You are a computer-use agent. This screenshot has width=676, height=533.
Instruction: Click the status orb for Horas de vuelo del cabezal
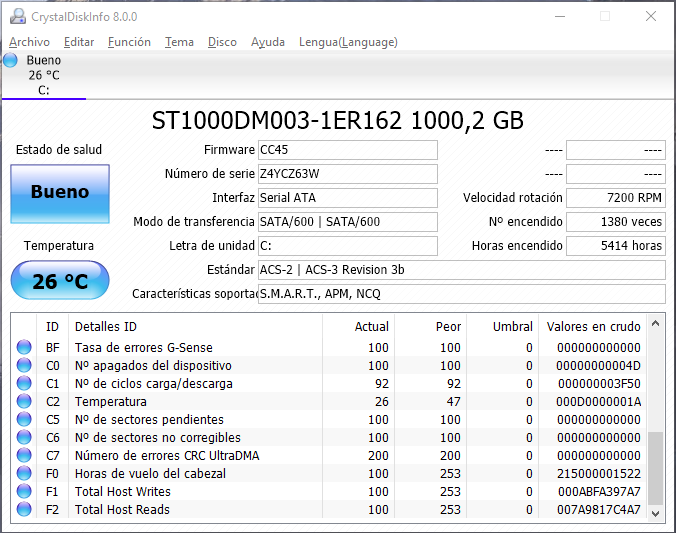click(x=24, y=474)
